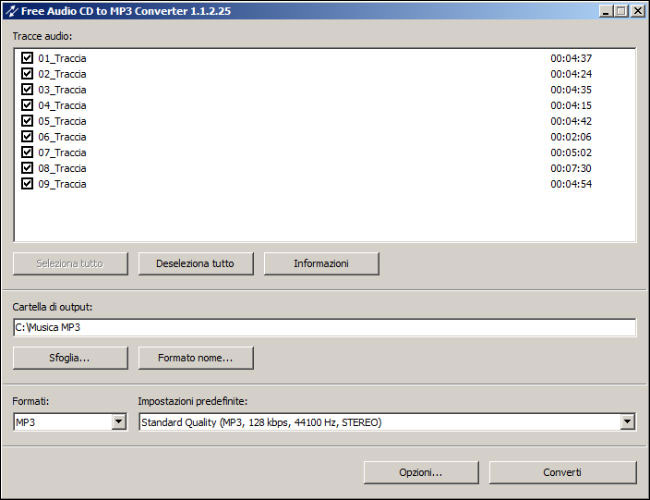
Task: Uncheck the 07_Traccia checkbox
Action: tap(27, 153)
